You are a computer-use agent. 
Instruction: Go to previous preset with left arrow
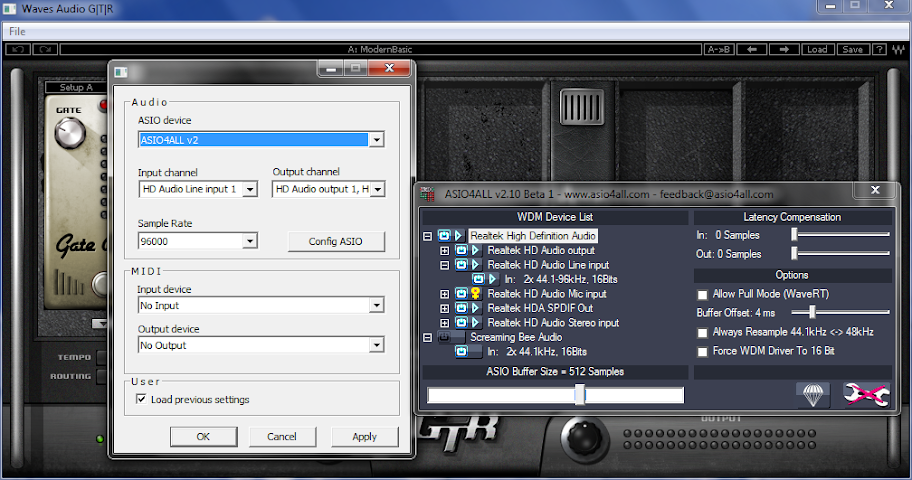(x=751, y=49)
